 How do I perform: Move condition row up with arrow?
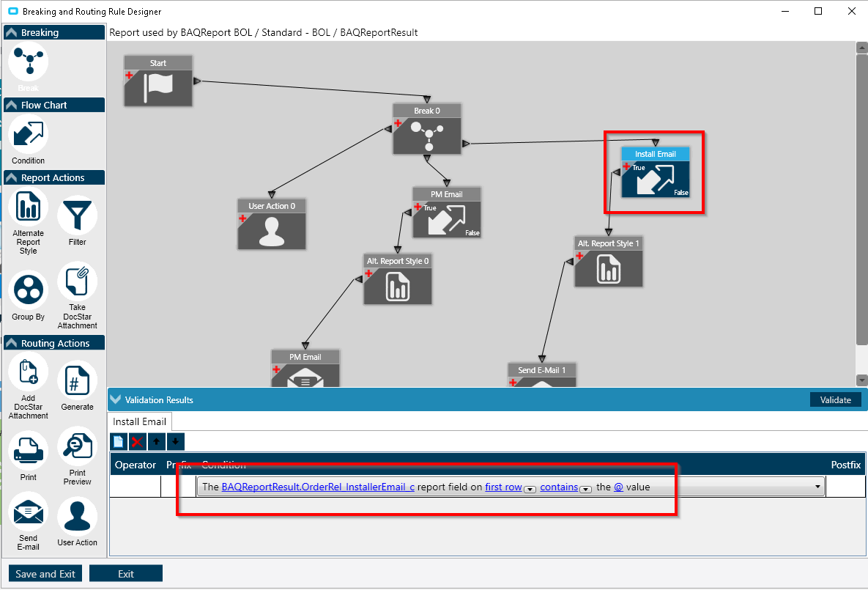click(x=156, y=441)
